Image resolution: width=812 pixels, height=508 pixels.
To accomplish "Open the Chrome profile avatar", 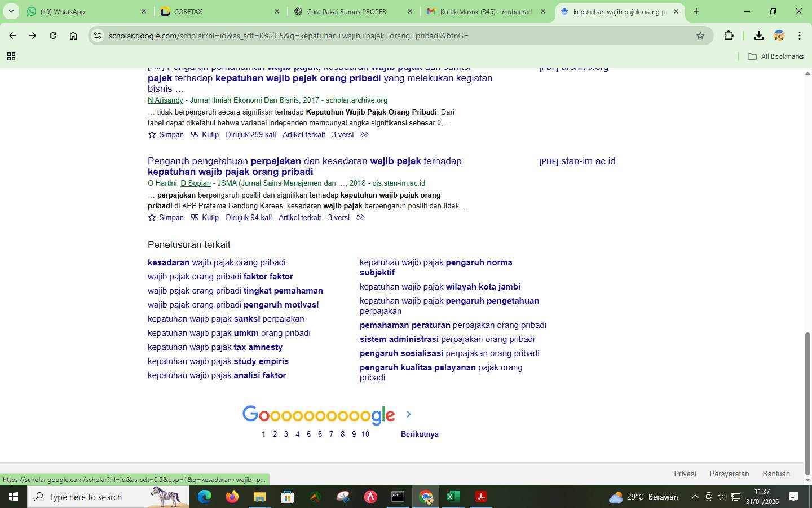I will point(779,36).
